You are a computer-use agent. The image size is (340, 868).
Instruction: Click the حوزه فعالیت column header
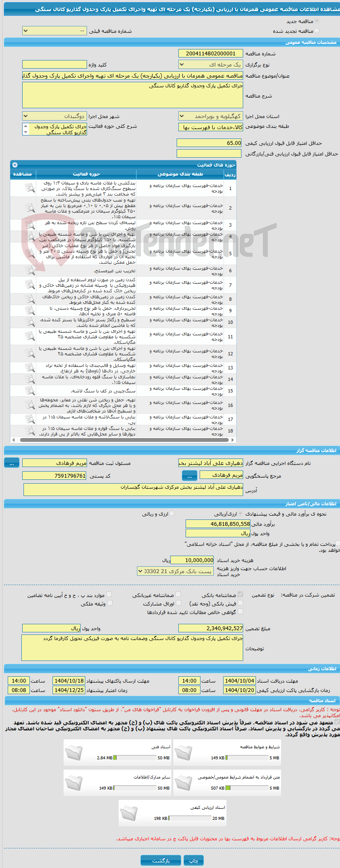(86, 174)
